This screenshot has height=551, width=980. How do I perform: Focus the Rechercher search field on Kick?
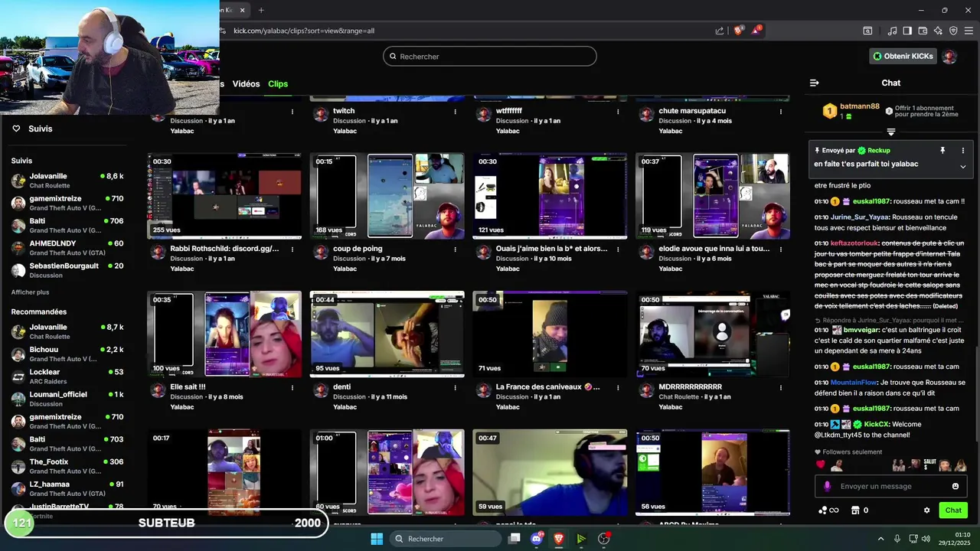pyautogui.click(x=490, y=56)
